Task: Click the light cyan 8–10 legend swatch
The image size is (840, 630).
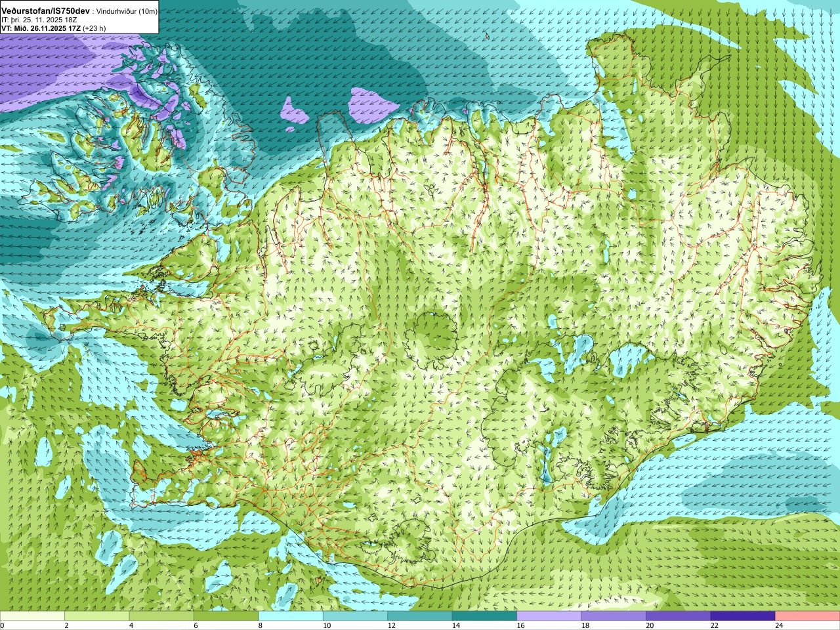Action: click(x=291, y=616)
